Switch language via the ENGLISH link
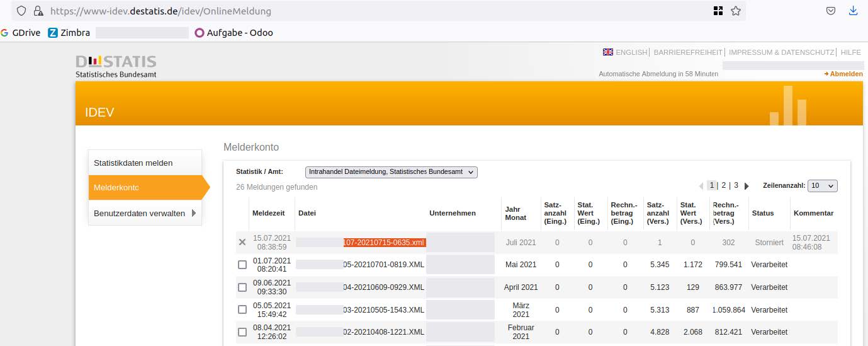The image size is (868, 346). pyautogui.click(x=631, y=52)
